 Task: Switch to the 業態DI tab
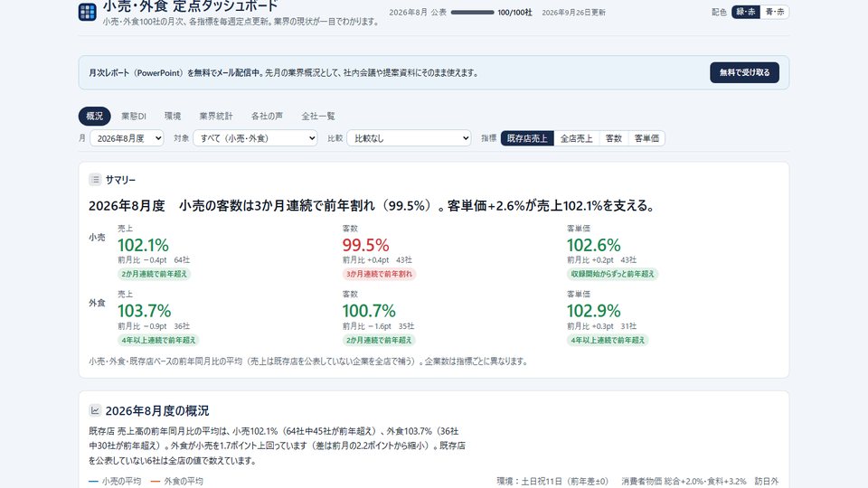[134, 117]
